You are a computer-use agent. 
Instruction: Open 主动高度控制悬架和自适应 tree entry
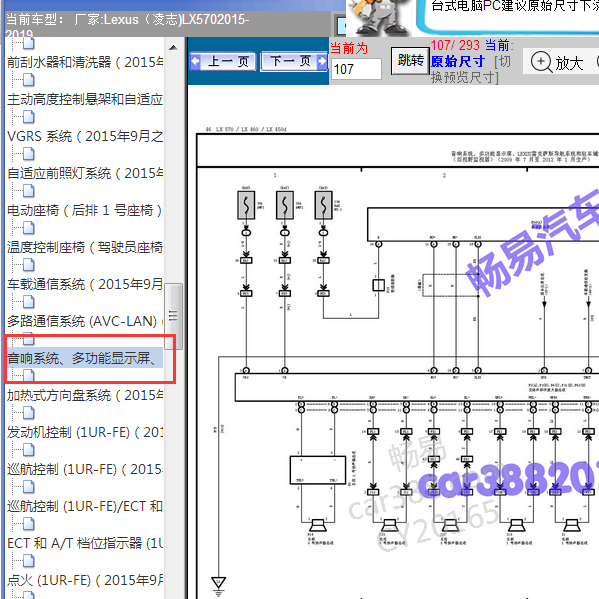pyautogui.click(x=85, y=99)
